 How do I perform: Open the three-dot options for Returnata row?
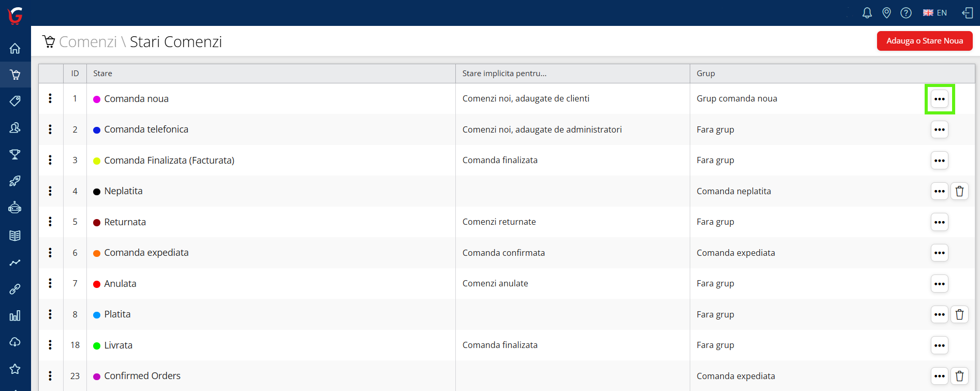pyautogui.click(x=939, y=222)
